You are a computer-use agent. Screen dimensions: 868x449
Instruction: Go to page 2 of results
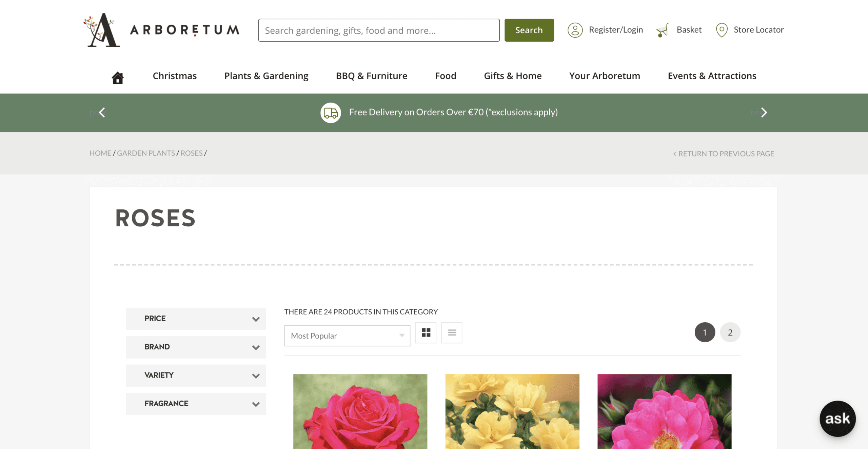point(730,332)
